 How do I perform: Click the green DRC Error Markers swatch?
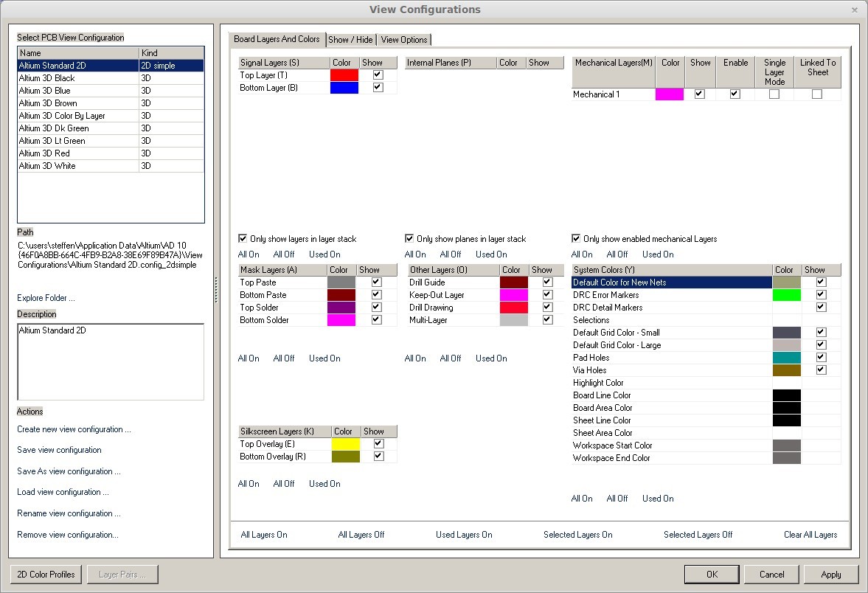[787, 294]
